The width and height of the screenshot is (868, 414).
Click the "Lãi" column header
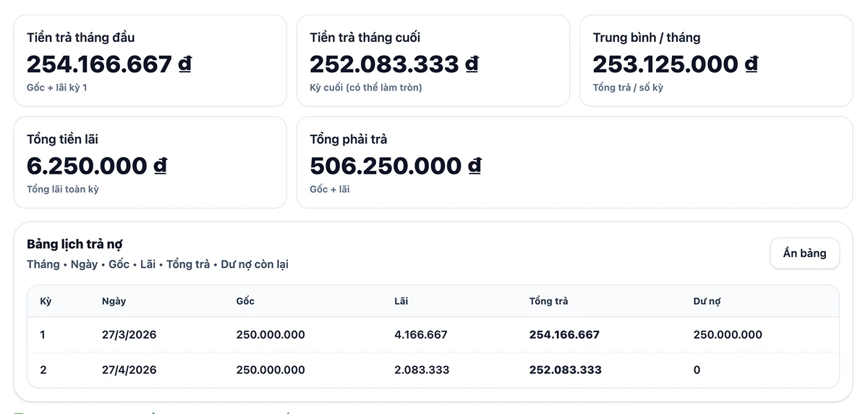[x=401, y=301]
